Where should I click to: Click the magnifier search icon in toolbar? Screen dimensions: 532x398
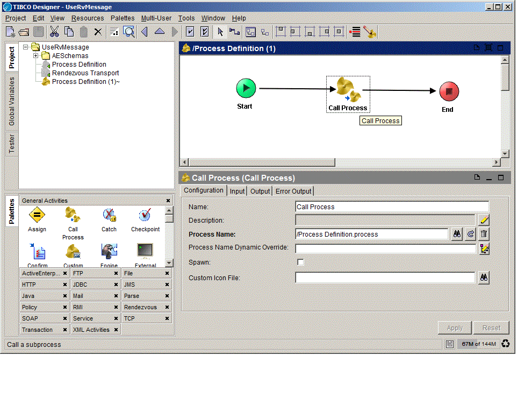pyautogui.click(x=129, y=32)
